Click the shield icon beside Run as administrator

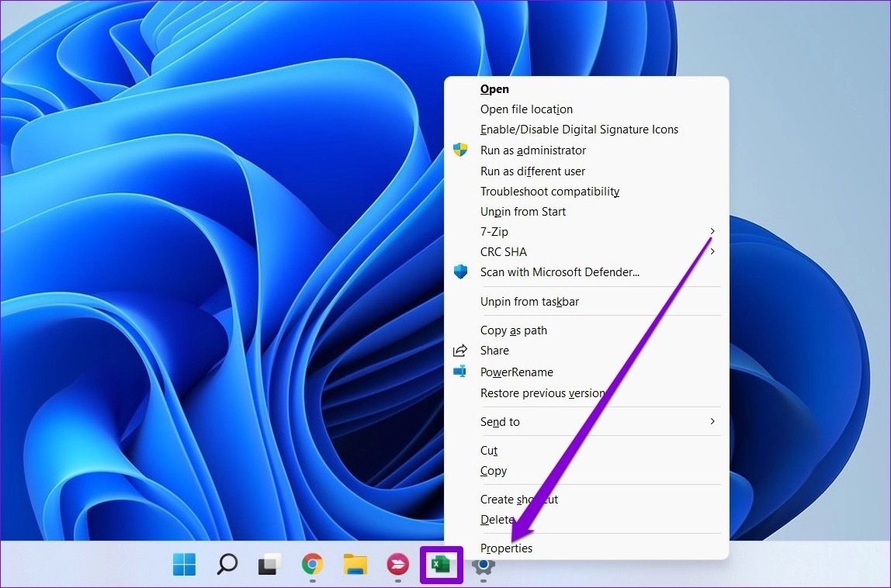tap(460, 150)
